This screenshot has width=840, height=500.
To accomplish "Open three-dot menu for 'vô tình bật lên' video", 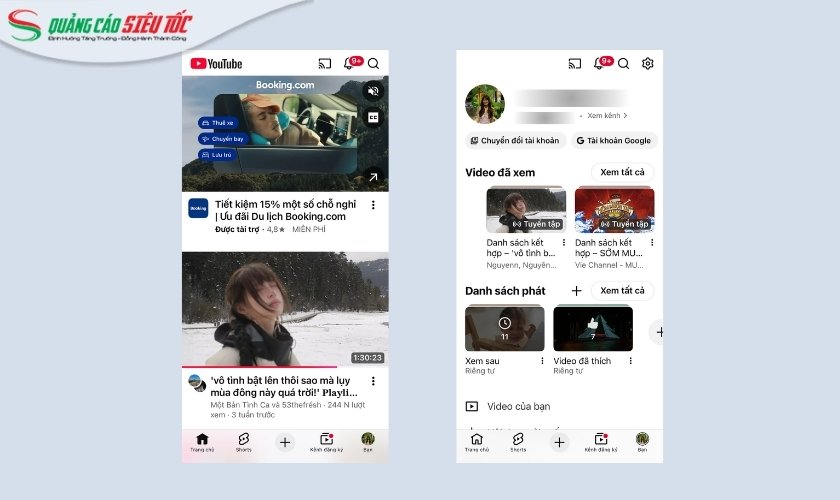I will [373, 381].
